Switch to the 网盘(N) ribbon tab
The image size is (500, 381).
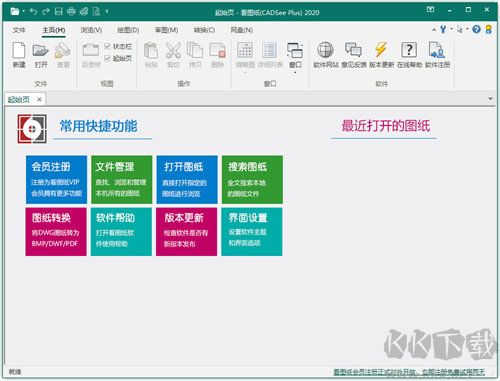point(241,30)
